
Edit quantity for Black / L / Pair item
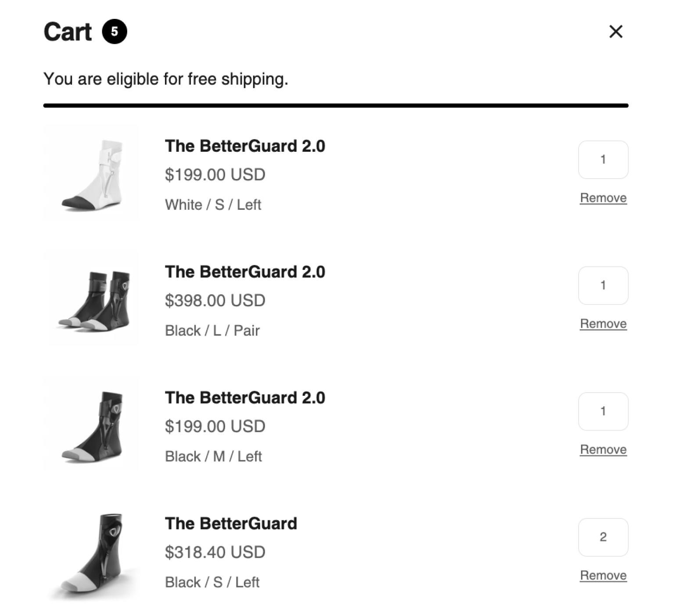pos(603,286)
